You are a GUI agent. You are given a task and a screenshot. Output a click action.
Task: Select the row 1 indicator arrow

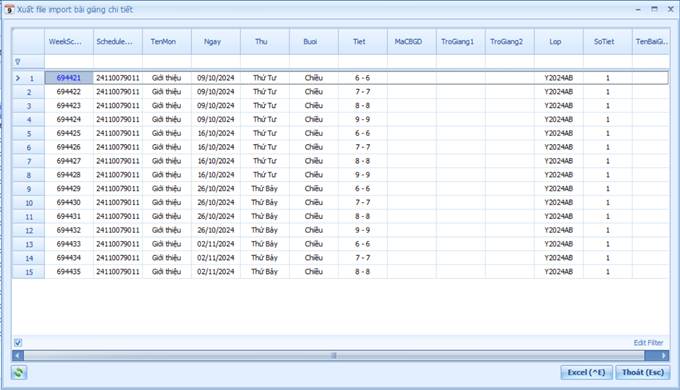point(18,78)
